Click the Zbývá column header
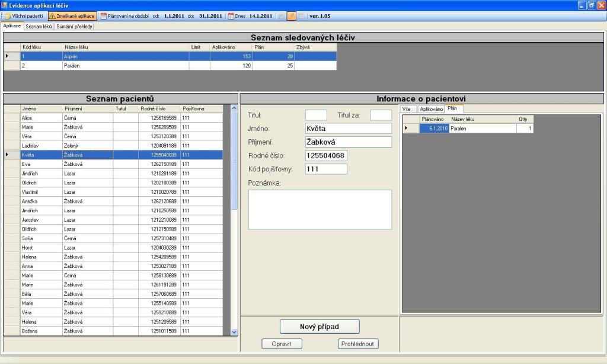Screen dimensions: 607x364 click(315, 47)
